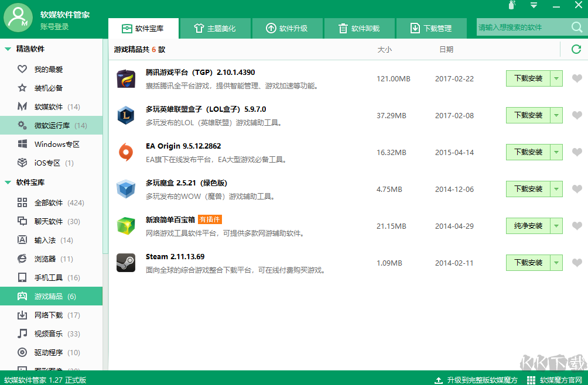Switch to 软件宝库 tab
This screenshot has width=588, height=385.
tap(143, 29)
